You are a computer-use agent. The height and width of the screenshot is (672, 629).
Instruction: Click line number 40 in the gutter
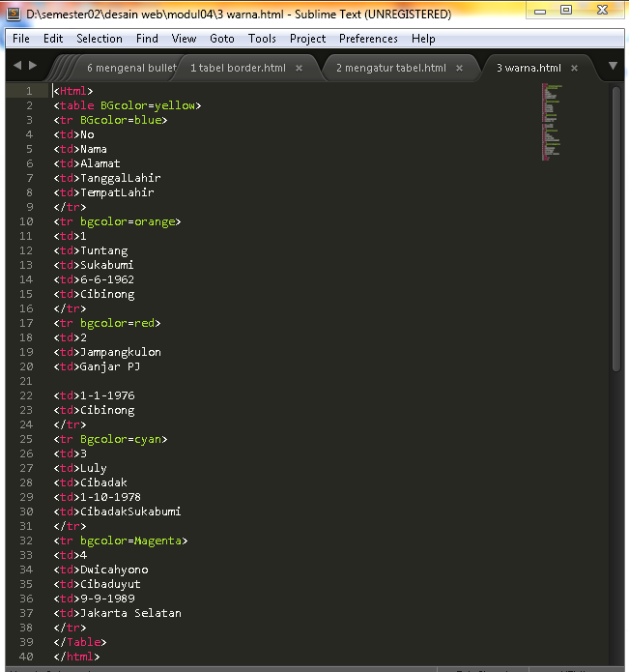click(26, 657)
